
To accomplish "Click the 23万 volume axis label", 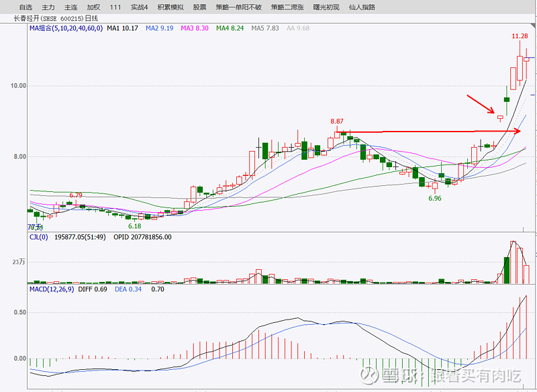I will (x=19, y=262).
